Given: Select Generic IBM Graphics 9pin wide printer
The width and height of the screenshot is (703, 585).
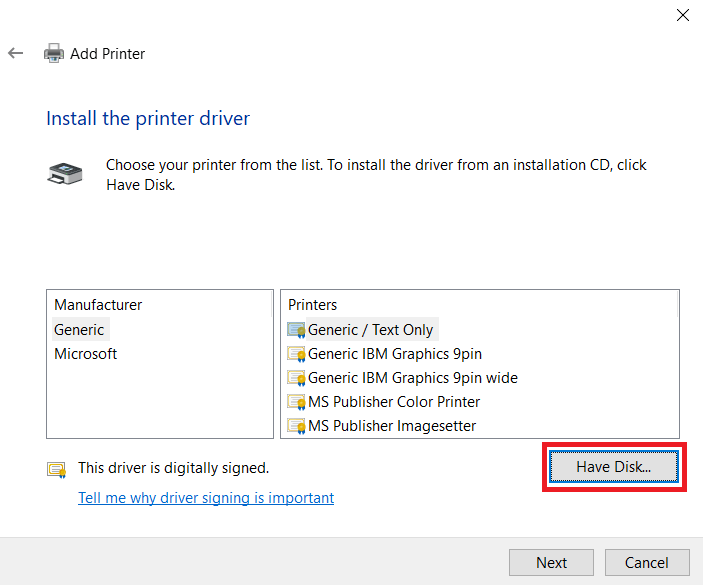Looking at the screenshot, I should (x=413, y=378).
